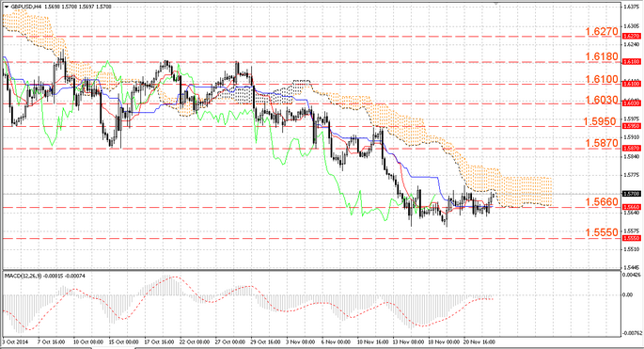The height and width of the screenshot is (349, 644).
Task: Click the large orange 1.6100 level label
Action: point(602,79)
